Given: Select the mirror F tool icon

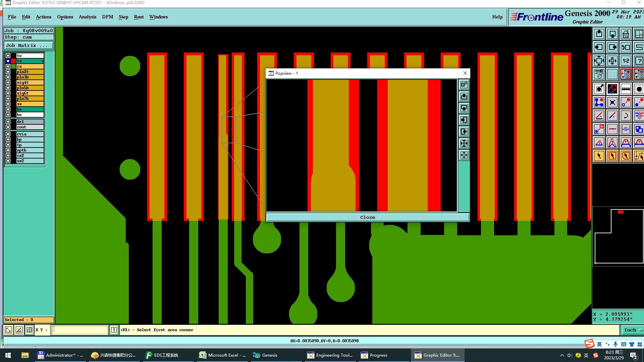Looking at the screenshot, I should 639,116.
